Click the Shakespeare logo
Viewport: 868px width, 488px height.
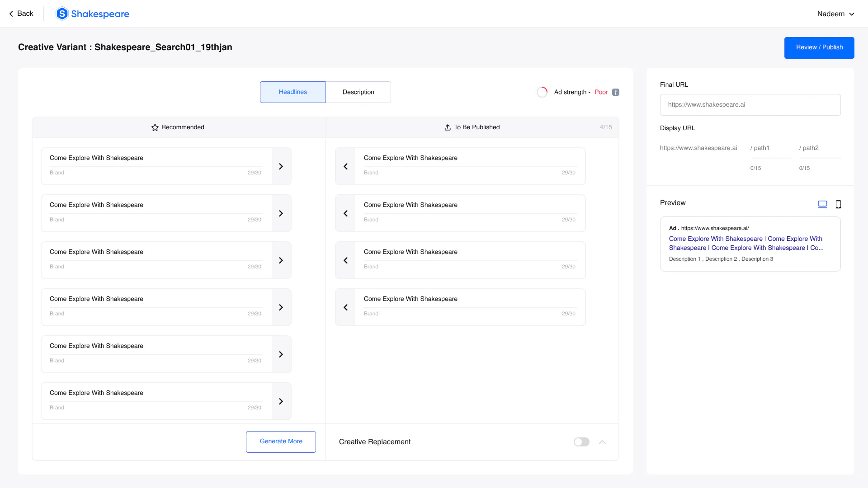(93, 14)
